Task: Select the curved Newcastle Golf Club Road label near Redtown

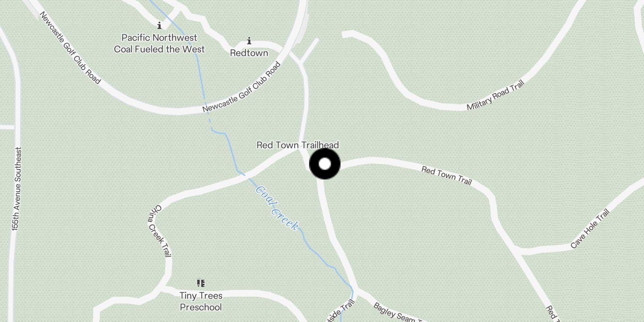Action: tap(242, 87)
